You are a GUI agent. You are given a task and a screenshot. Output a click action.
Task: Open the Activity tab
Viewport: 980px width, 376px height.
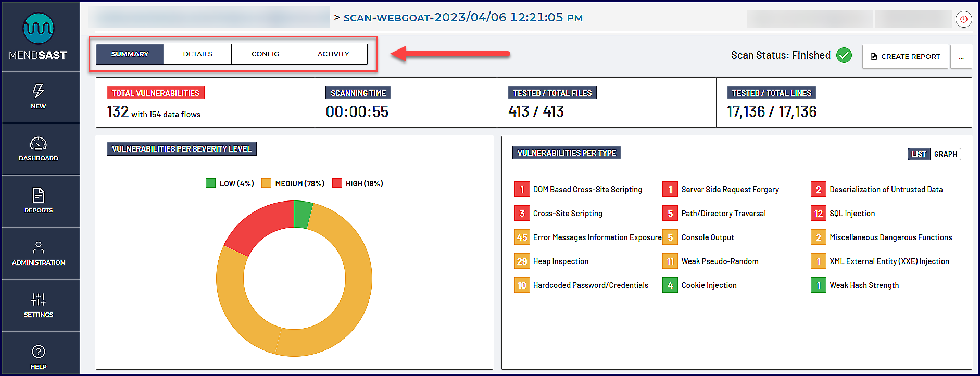click(x=333, y=54)
